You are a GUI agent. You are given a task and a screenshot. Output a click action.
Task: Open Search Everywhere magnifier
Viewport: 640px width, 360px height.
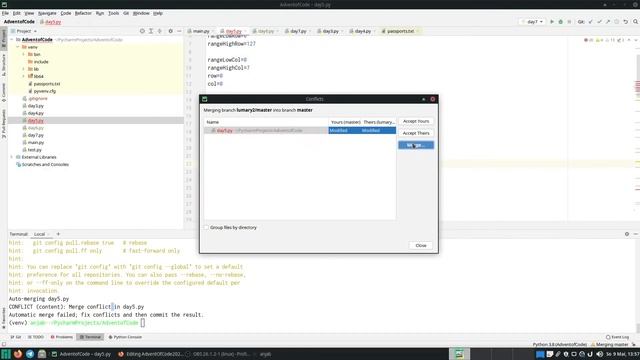pyautogui.click(x=636, y=22)
